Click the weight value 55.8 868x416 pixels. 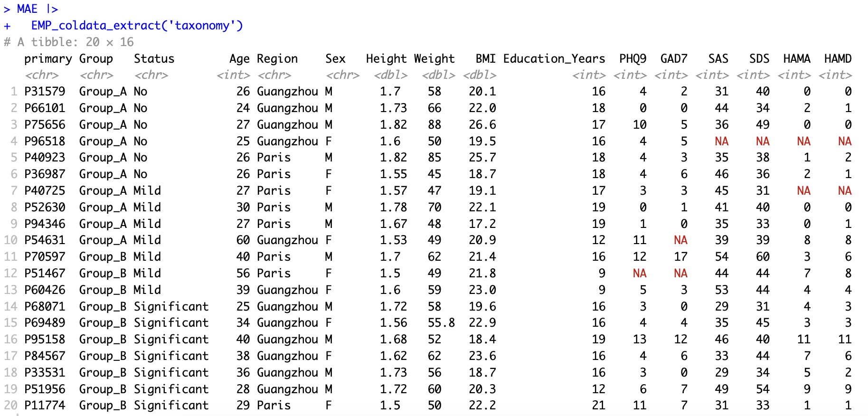[441, 323]
